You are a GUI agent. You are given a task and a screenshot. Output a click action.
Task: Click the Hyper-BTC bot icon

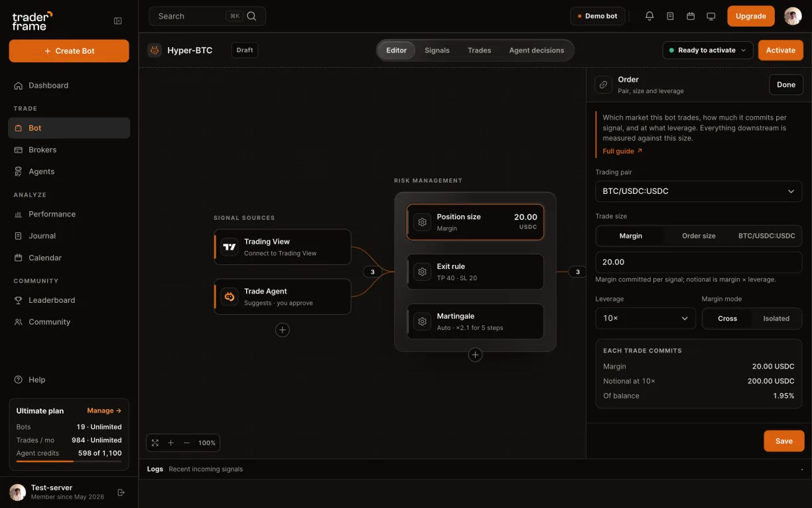[x=155, y=50]
